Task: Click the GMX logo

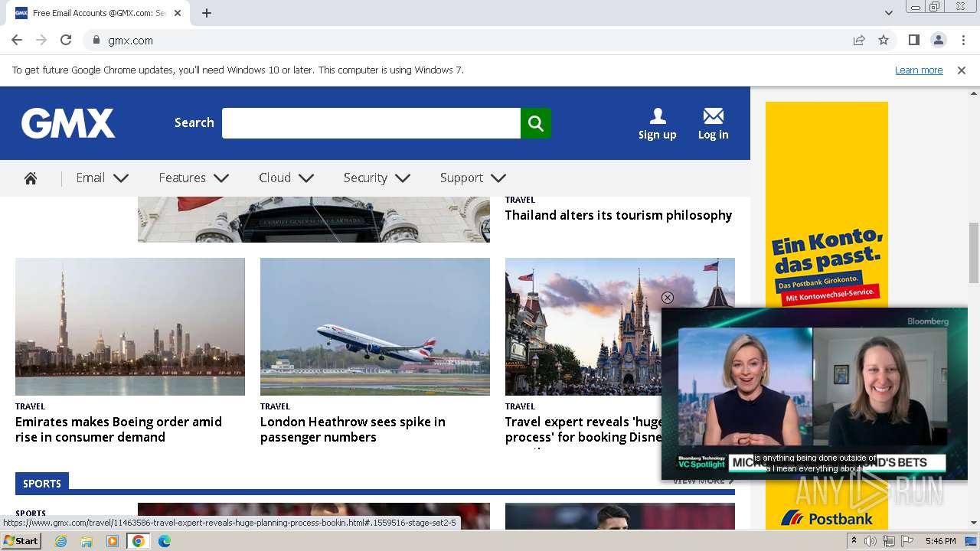Action: (x=68, y=123)
